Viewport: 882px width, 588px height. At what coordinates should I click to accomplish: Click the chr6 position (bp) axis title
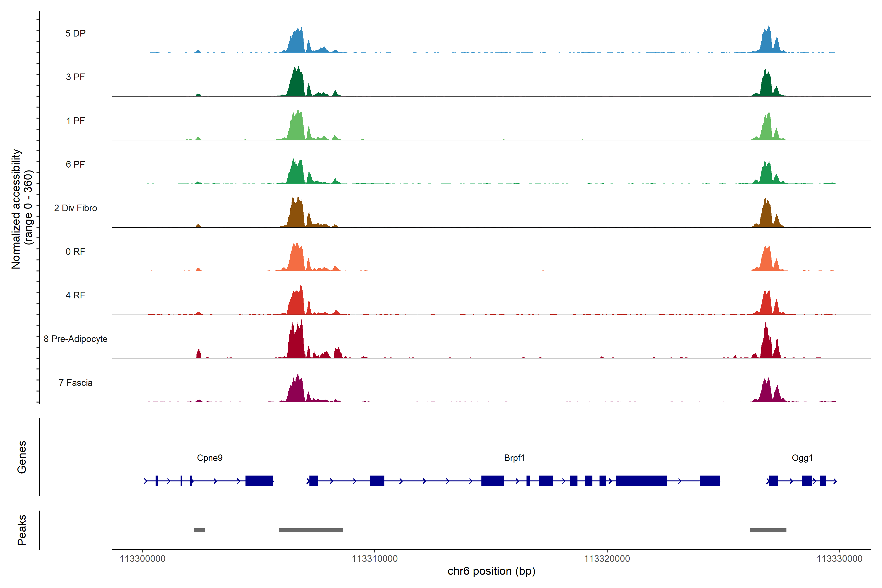pyautogui.click(x=491, y=571)
